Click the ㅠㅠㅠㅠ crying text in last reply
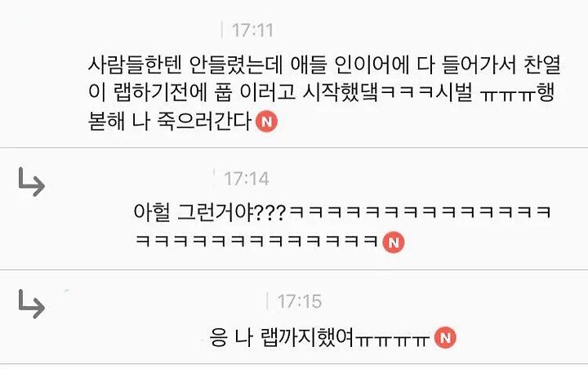 [392, 340]
